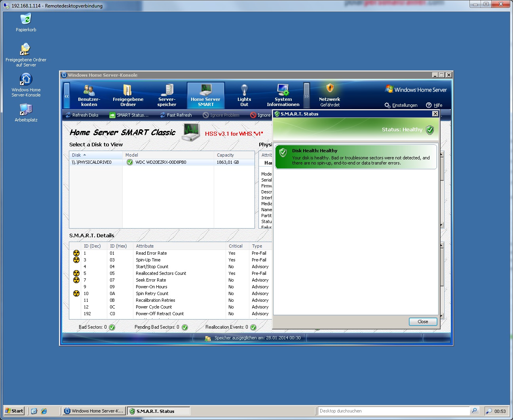Open the Freigegebene Ordner tab
Image resolution: width=513 pixels, height=420 pixels.
[128, 95]
